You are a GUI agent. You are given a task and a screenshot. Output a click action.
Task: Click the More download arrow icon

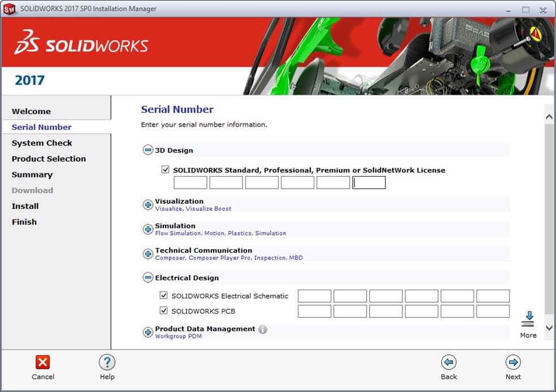click(x=528, y=319)
